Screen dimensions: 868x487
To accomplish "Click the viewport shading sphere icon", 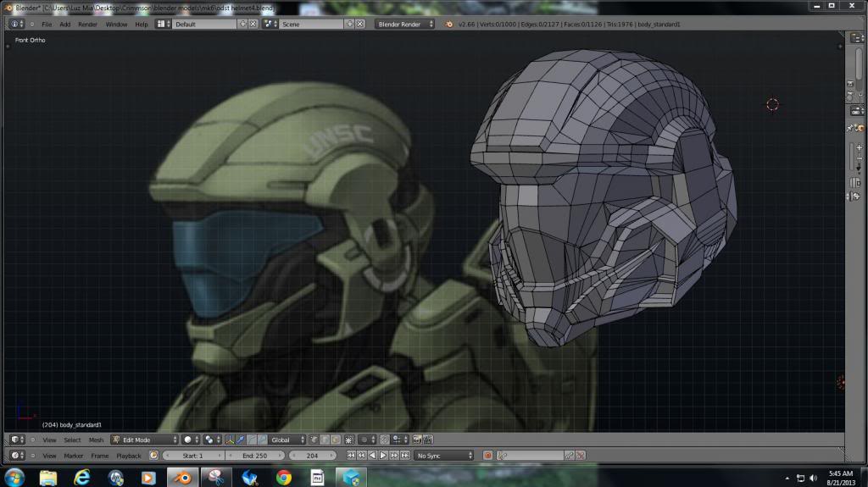I will point(188,440).
